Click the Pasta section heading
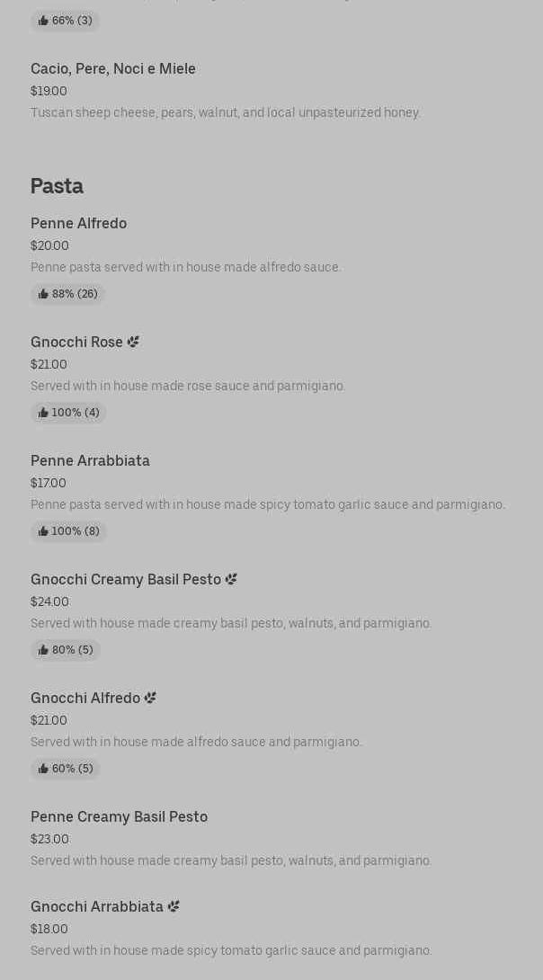Viewport: 543px width, 980px height. coord(57,186)
